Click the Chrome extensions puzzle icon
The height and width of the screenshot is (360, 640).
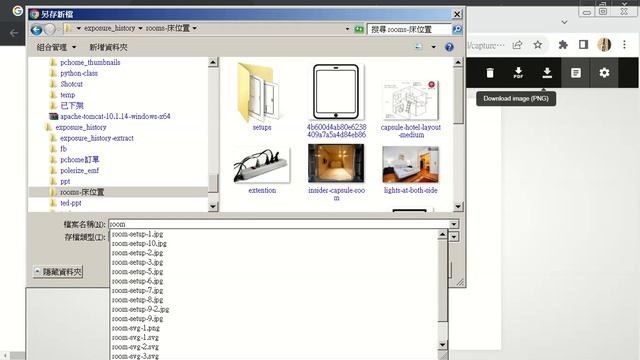click(x=563, y=44)
